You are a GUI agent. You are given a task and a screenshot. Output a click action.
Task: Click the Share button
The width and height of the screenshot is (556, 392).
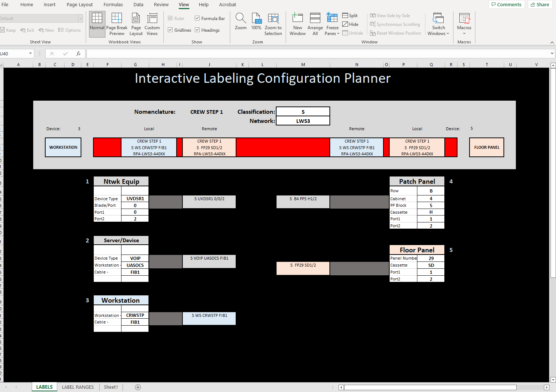(x=540, y=4)
